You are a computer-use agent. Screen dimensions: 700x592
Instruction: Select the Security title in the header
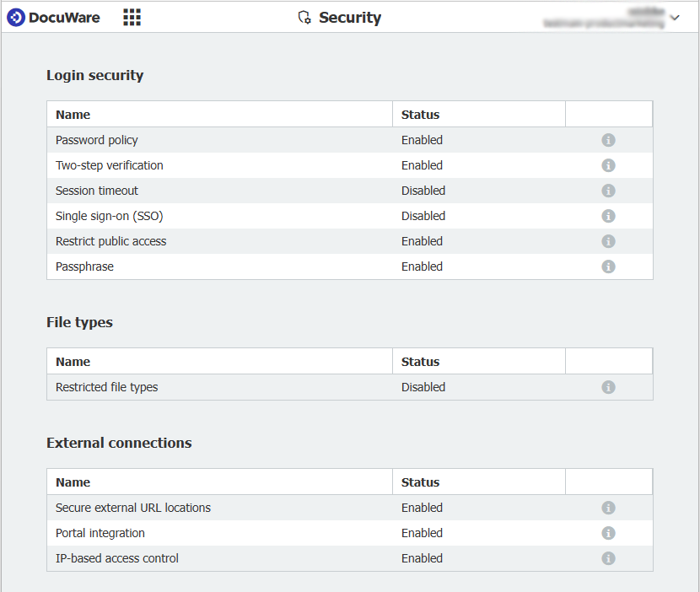point(350,17)
